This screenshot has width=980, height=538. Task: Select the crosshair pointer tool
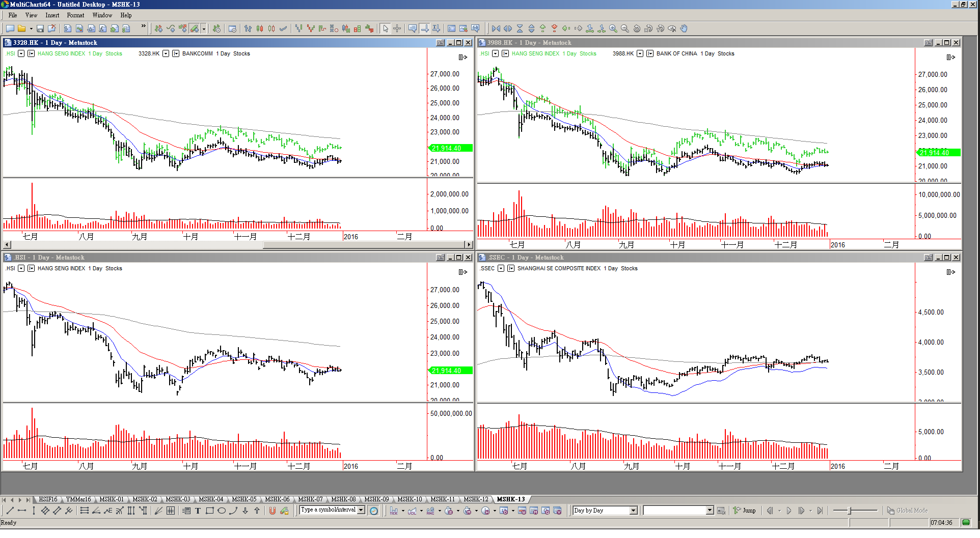(x=397, y=29)
